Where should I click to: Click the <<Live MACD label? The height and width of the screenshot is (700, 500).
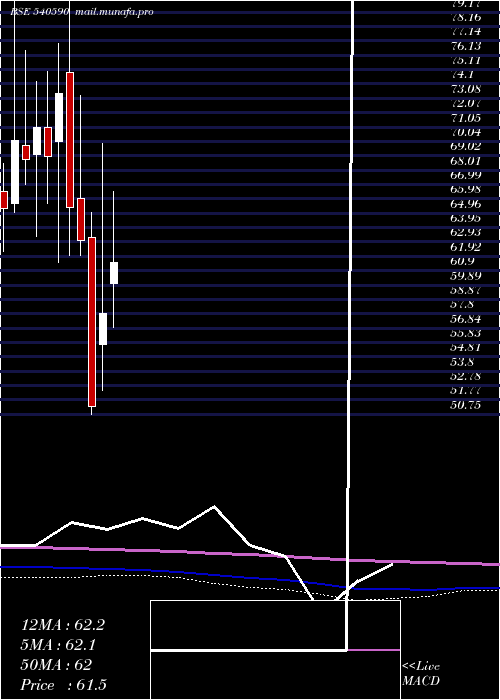click(421, 674)
